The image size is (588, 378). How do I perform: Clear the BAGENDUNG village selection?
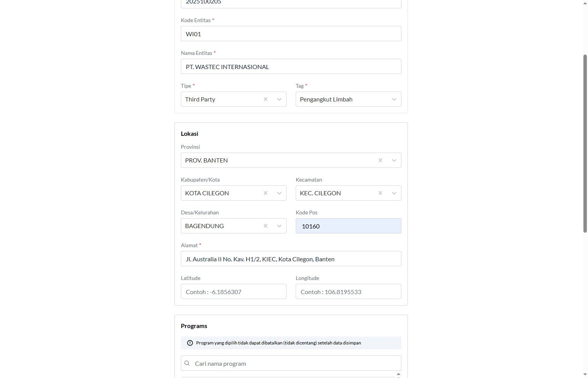point(266,226)
